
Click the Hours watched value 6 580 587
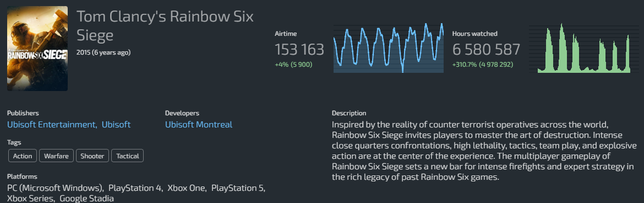coord(486,50)
